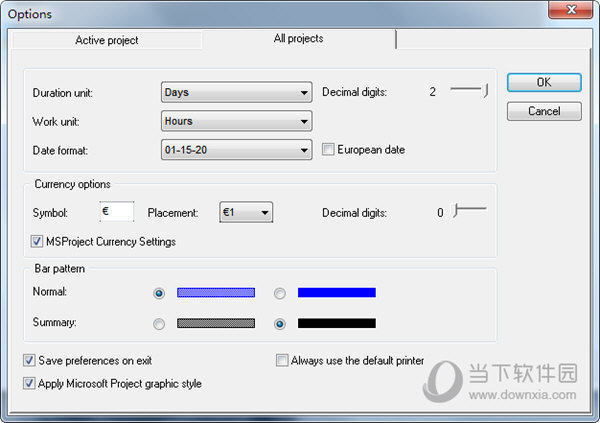Close the Options dialog window
The width and height of the screenshot is (600, 423).
coord(570,10)
